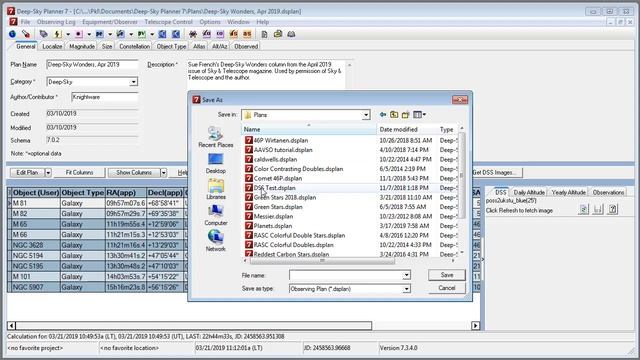
Task: Open the arrow beside Show Columns
Action: click(163, 173)
